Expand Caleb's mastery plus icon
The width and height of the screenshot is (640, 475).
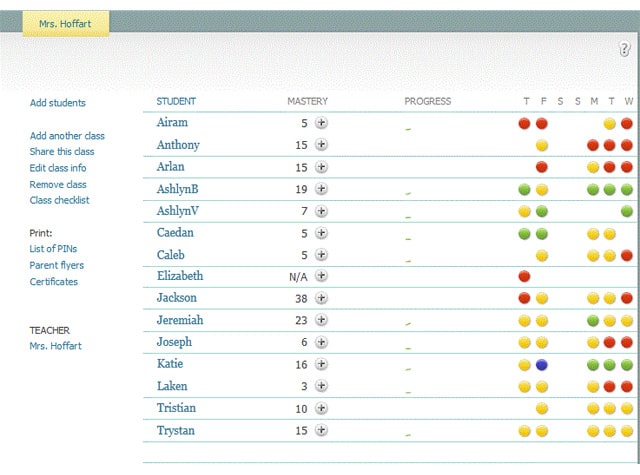(x=322, y=255)
